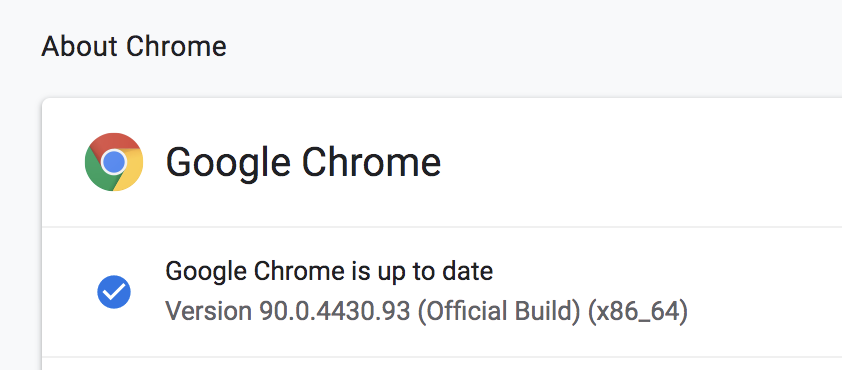
Task: Click the phrase up to date in the status message
Action: click(424, 273)
